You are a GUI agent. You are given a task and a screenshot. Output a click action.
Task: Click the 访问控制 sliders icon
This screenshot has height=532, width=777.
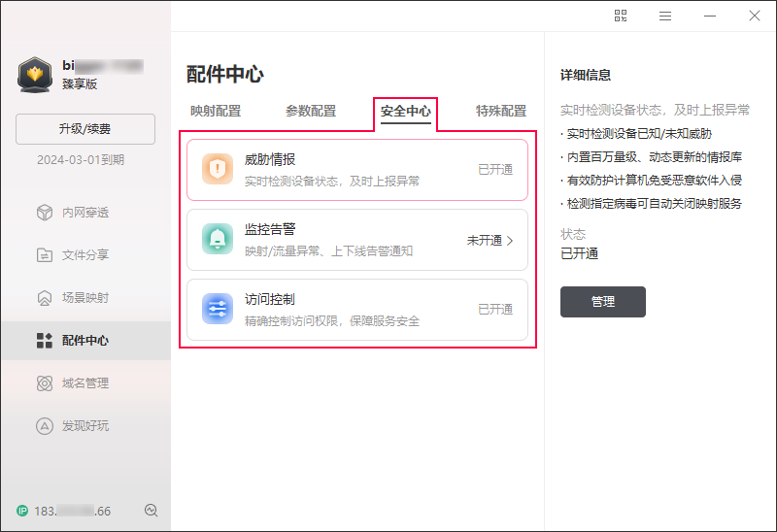click(x=218, y=309)
